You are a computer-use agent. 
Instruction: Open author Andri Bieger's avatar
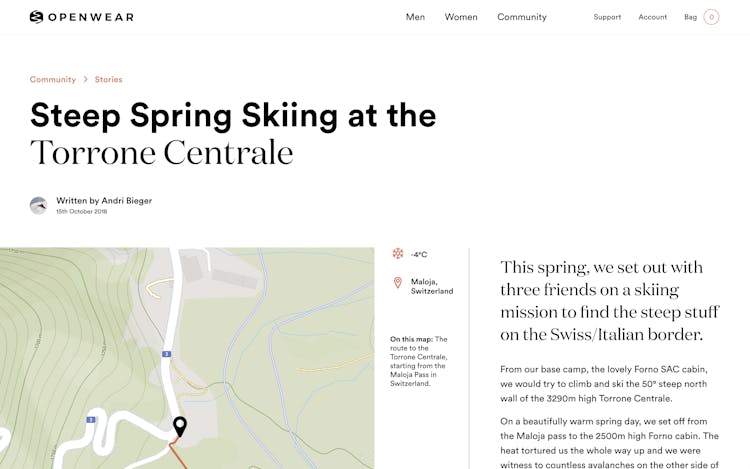tap(38, 206)
